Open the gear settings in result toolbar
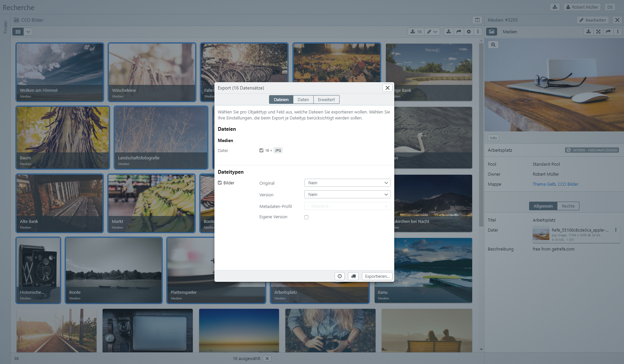 point(468,32)
